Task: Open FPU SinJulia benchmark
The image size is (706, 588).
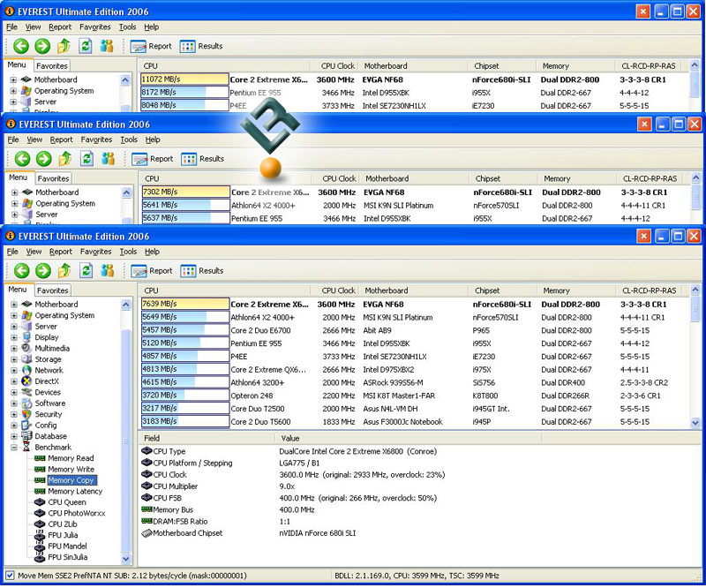Action: 68,557
